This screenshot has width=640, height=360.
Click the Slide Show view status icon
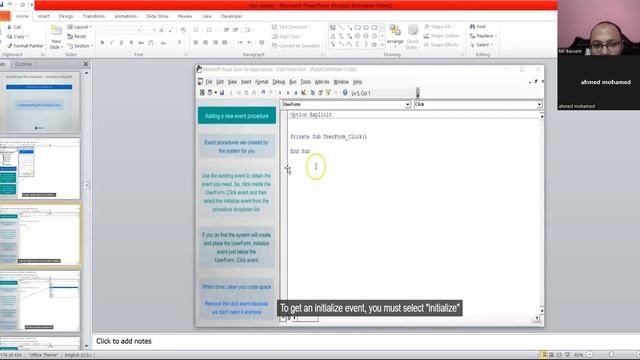567,355
